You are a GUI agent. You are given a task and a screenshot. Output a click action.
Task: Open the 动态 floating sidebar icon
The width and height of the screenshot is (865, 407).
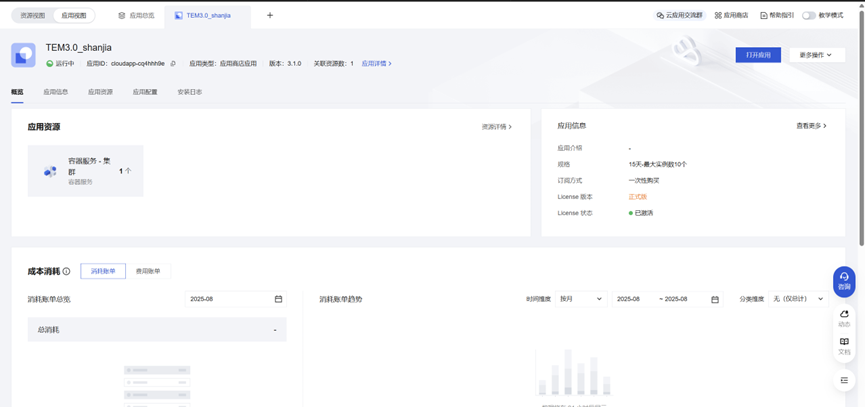click(844, 318)
